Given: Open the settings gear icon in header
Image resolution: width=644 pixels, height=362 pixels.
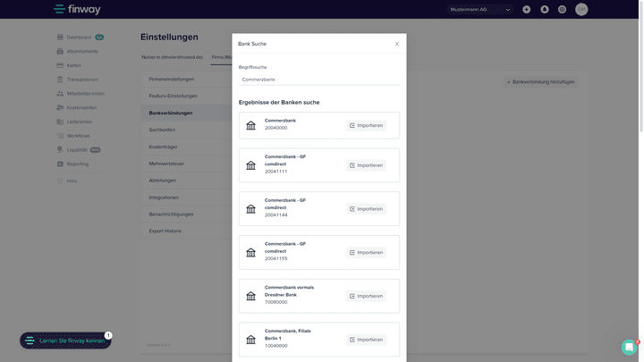Looking at the screenshot, I should pos(562,10).
